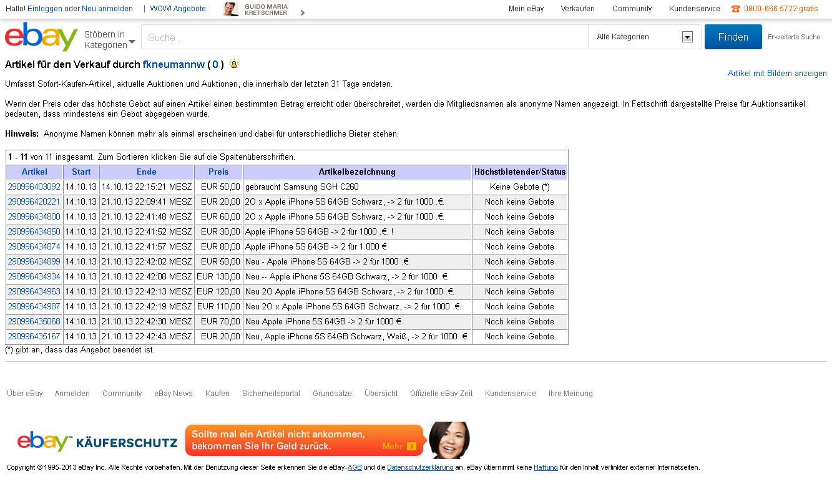The image size is (832, 504).
Task: Click the new member icon beside fkneumannw
Action: pyautogui.click(x=234, y=64)
